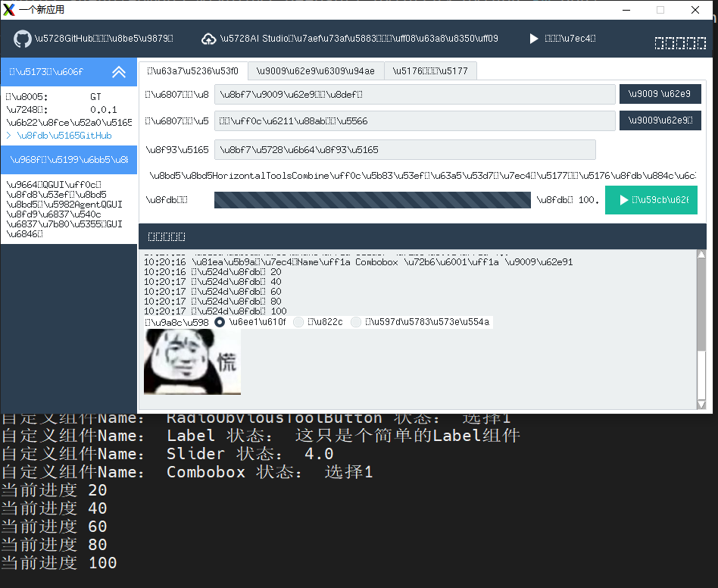Image resolution: width=718 pixels, height=588 pixels.
Task: Click terminal line 'Slider 状态: 4.0'
Action: pos(167,454)
